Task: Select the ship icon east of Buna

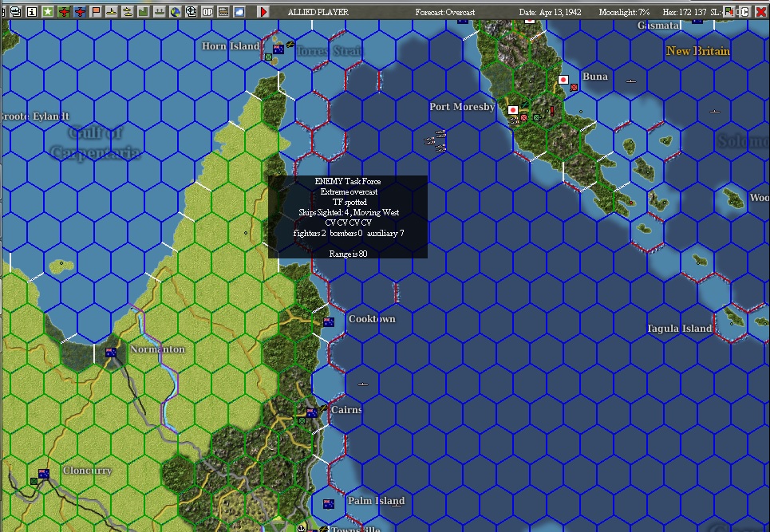Action: (x=631, y=81)
